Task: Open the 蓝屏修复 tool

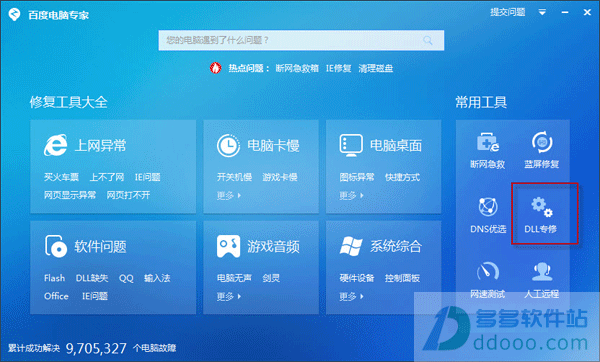Action: coord(541,150)
